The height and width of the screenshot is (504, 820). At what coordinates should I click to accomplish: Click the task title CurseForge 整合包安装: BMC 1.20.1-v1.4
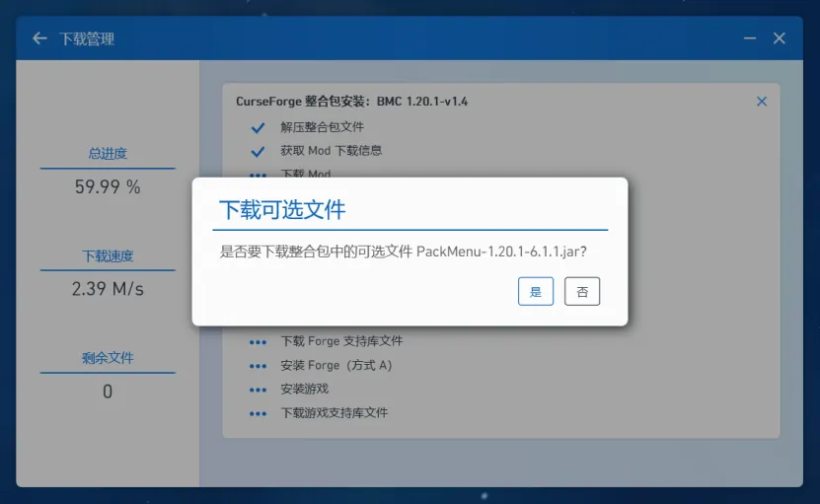pos(351,102)
